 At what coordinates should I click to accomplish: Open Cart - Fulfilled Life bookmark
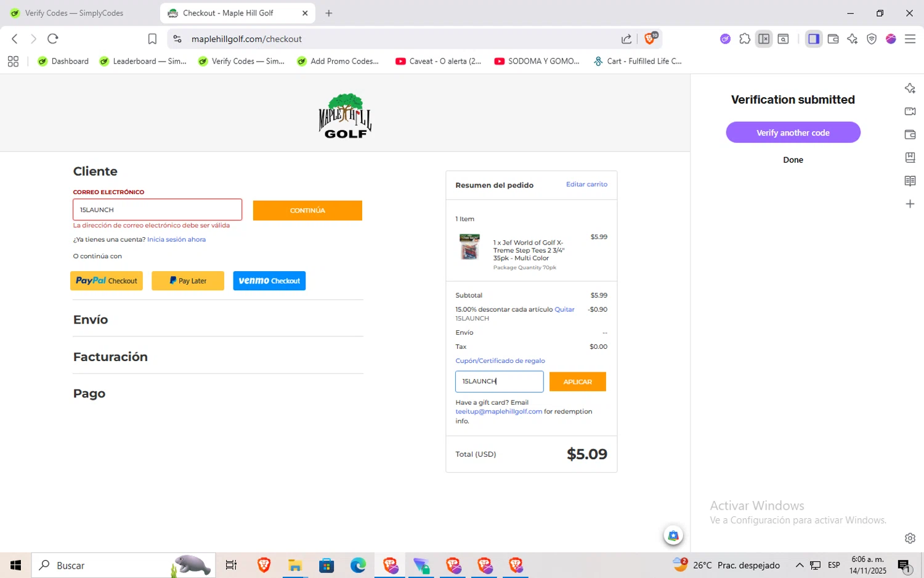(638, 61)
